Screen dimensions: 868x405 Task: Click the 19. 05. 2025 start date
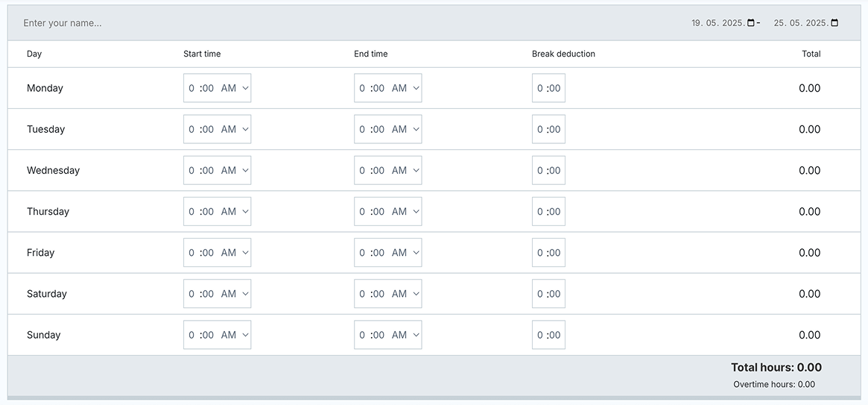click(718, 22)
